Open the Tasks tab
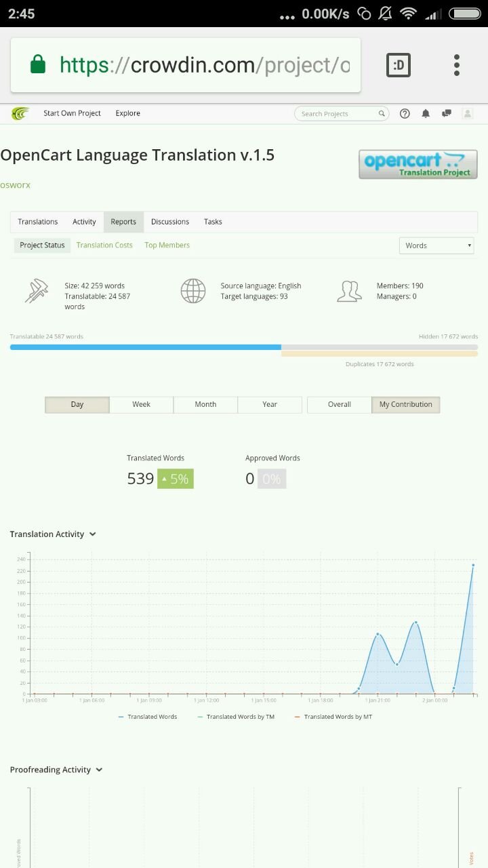488x868 pixels. (x=213, y=222)
